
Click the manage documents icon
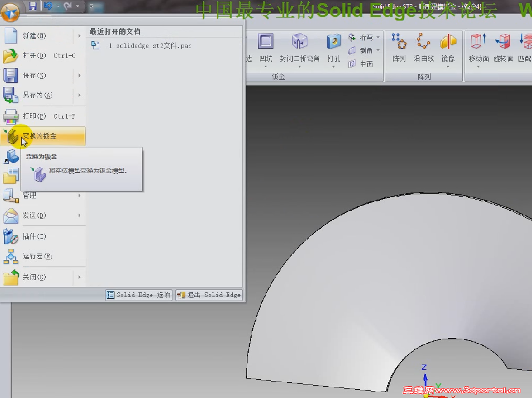pyautogui.click(x=11, y=196)
